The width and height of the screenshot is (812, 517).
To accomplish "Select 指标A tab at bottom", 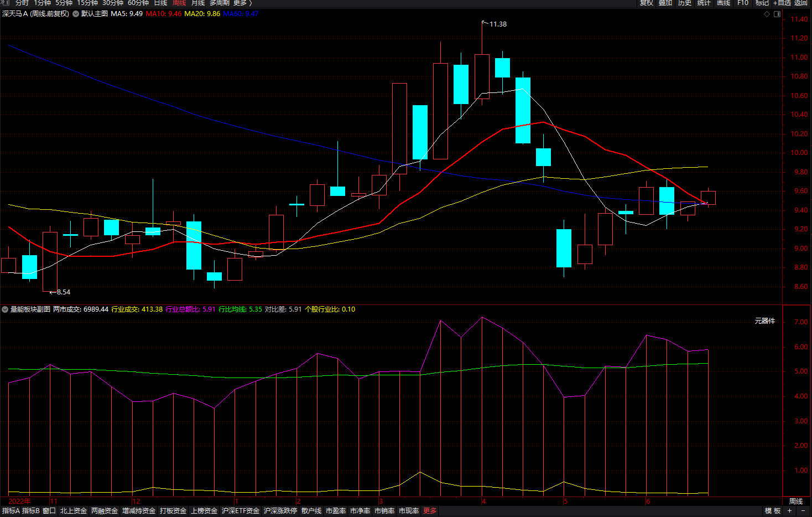I will 11,511.
